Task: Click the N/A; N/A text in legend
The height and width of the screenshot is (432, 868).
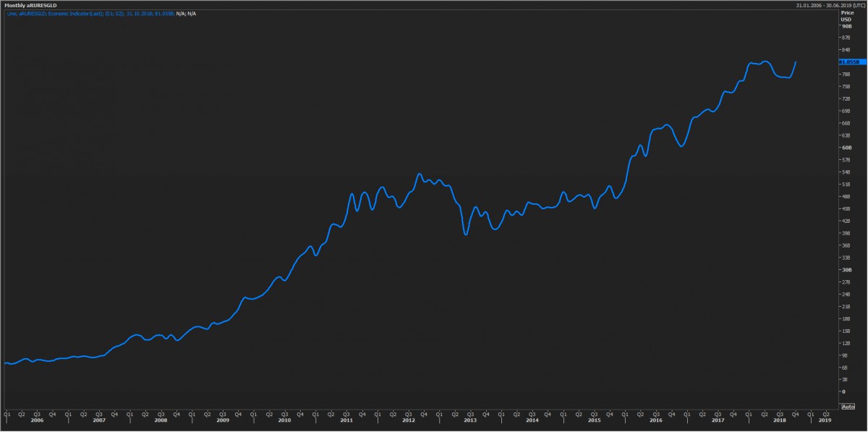Action: tap(186, 14)
